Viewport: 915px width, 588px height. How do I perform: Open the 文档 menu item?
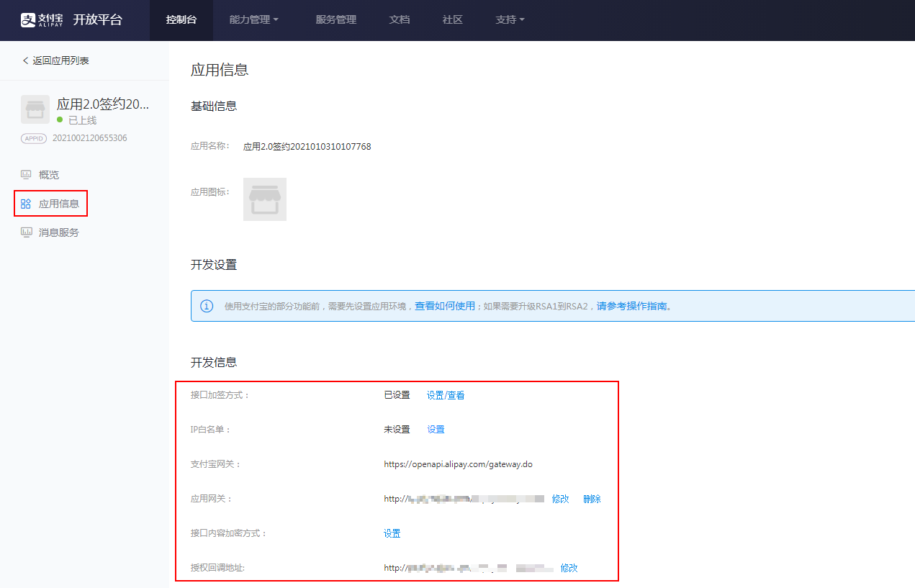point(400,20)
